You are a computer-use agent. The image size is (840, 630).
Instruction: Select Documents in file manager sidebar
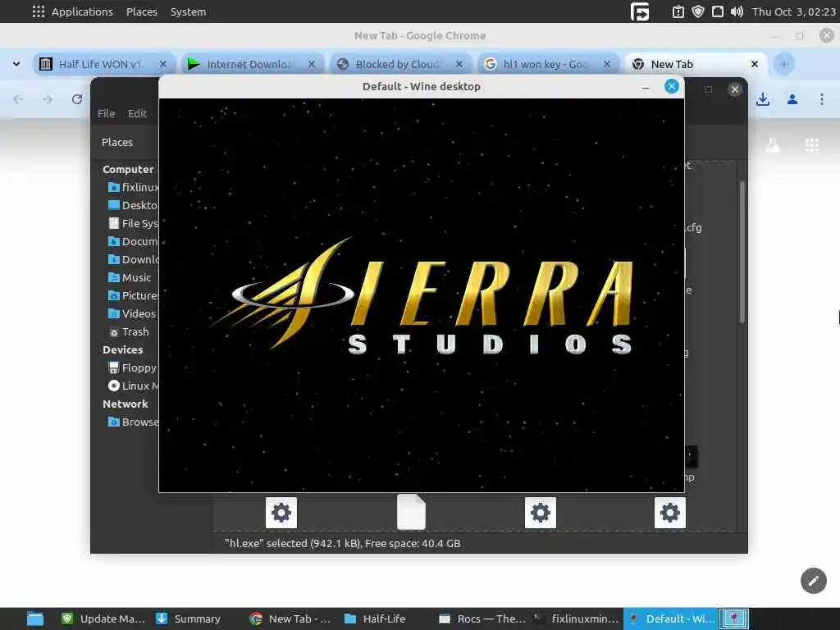click(x=133, y=242)
